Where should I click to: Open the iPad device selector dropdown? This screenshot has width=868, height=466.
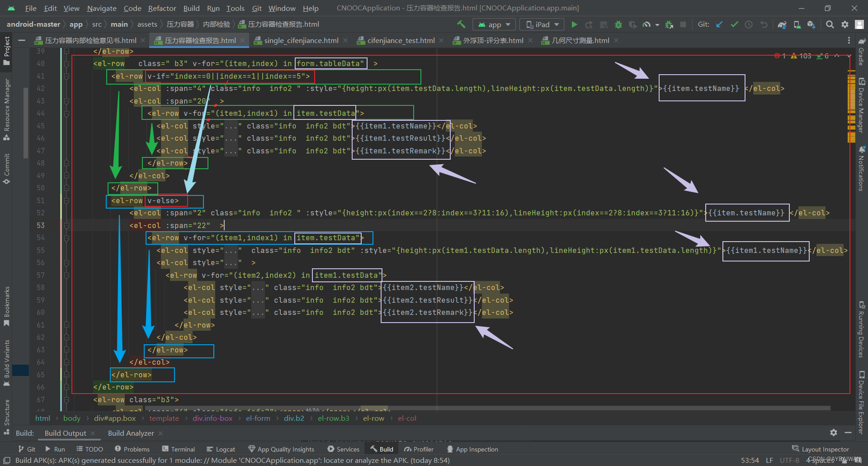(542, 24)
